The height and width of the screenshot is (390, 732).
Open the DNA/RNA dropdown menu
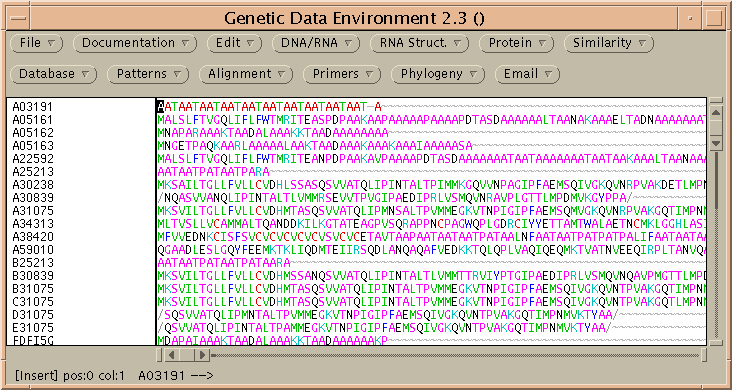pyautogui.click(x=316, y=43)
